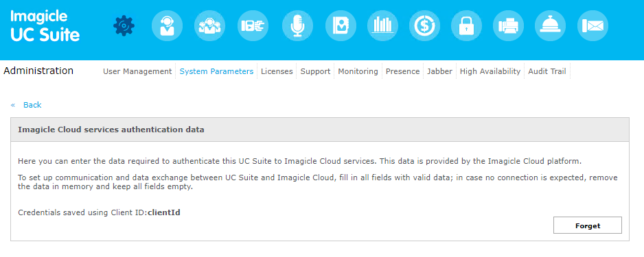Open the High Availability tab
Image resolution: width=644 pixels, height=257 pixels.
[x=490, y=71]
